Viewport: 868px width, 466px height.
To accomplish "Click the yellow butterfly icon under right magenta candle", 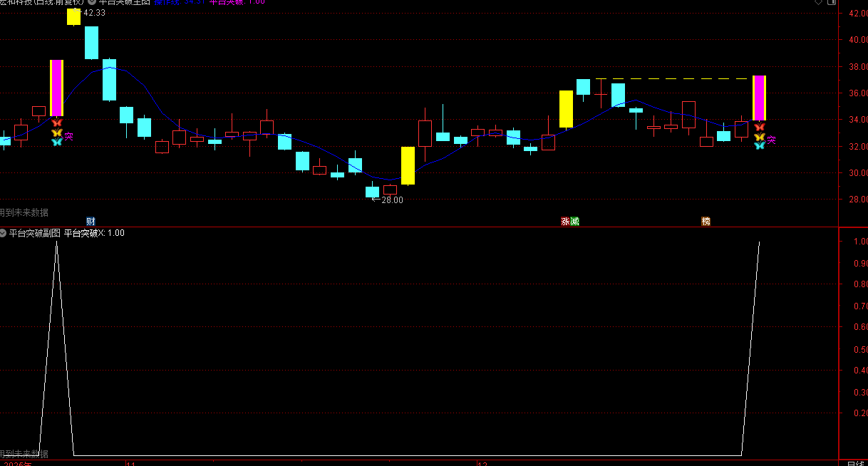I will tap(760, 136).
